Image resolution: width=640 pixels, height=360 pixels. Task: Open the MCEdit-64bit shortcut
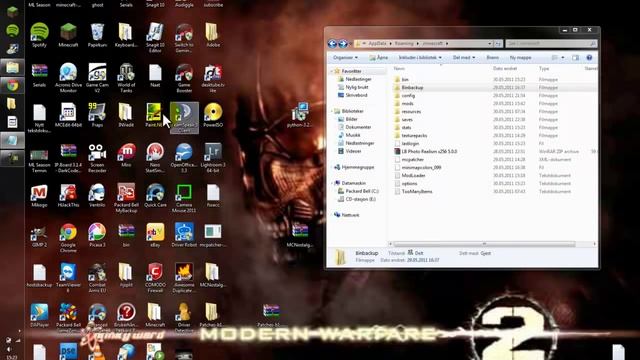pyautogui.click(x=68, y=115)
